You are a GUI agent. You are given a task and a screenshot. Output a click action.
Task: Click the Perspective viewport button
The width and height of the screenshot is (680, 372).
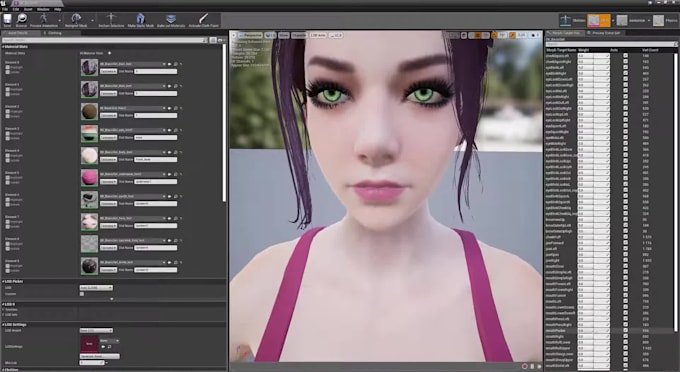pyautogui.click(x=250, y=35)
